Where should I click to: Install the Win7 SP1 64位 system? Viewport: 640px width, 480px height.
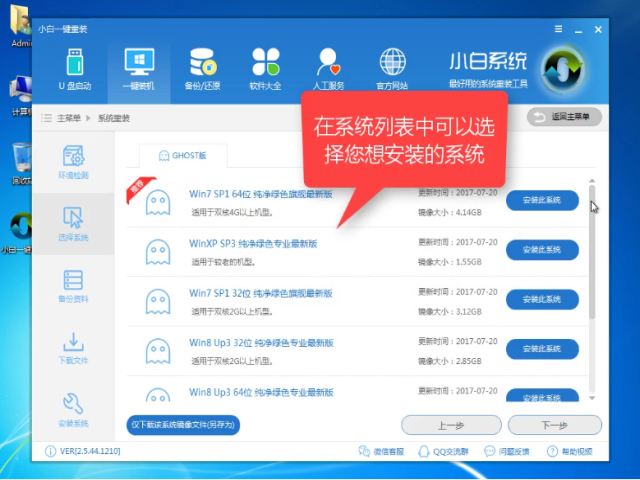(x=542, y=200)
